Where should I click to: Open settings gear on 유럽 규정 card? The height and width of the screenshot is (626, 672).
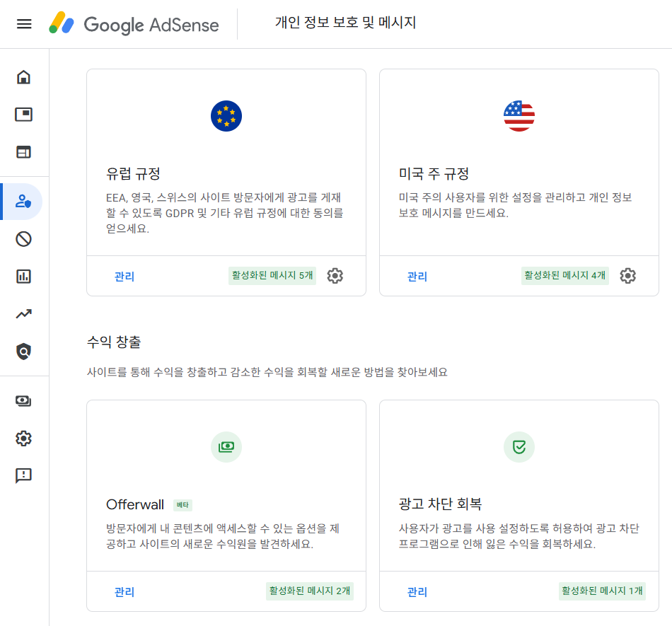point(335,276)
